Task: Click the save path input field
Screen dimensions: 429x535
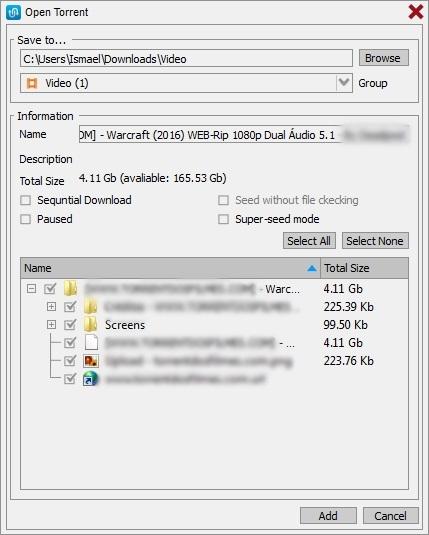Action: [x=186, y=59]
